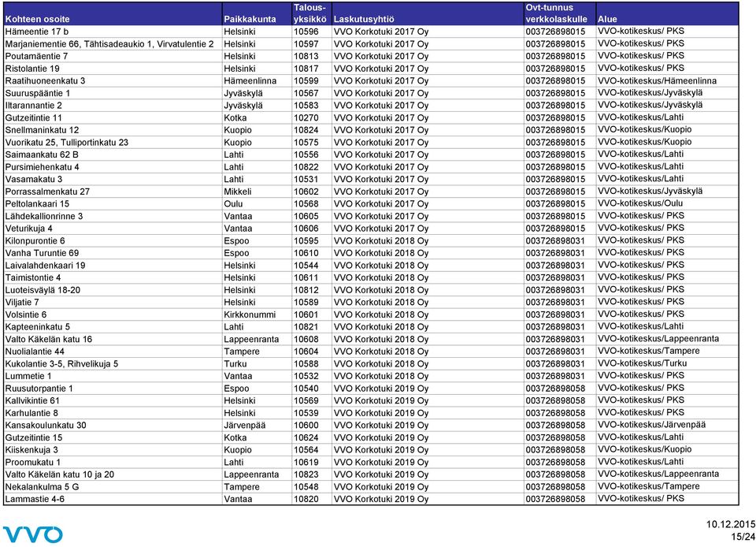Select the address 'Nekalankulma 5 G'

[42, 487]
